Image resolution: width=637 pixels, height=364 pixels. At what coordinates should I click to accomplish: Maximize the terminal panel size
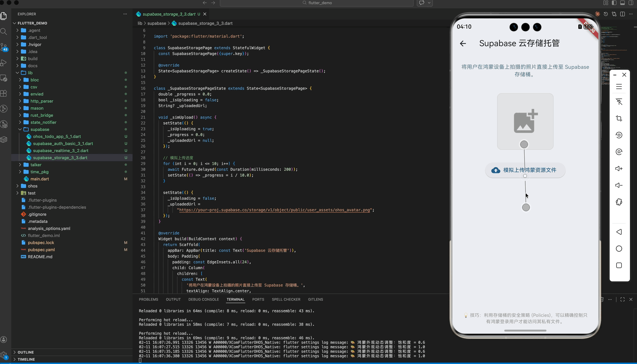pos(622,299)
